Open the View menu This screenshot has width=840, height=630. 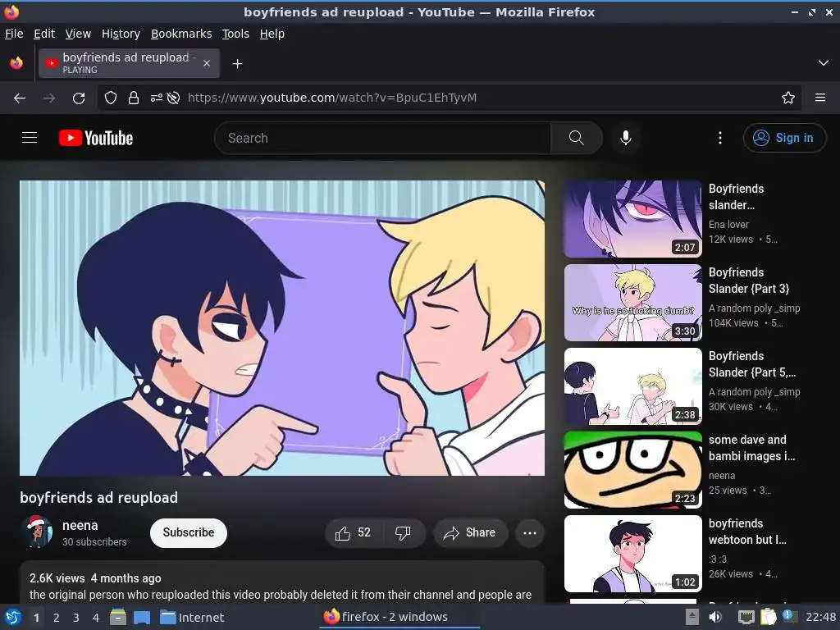coord(78,34)
